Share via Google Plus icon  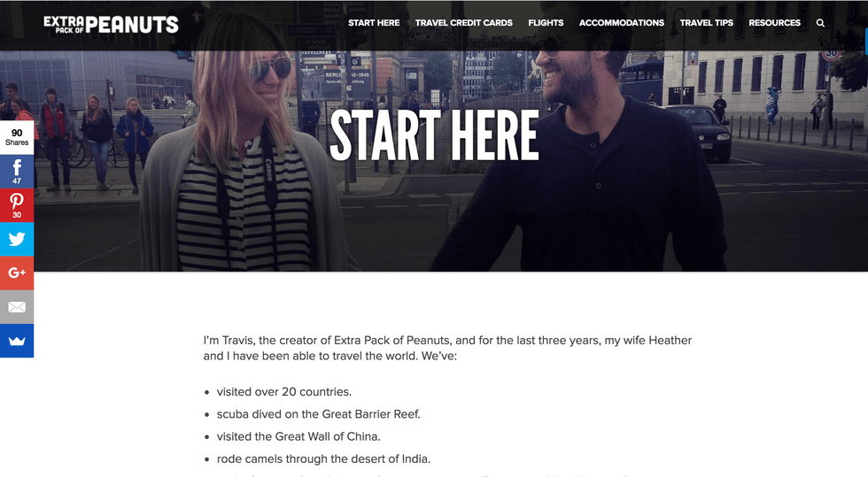(17, 273)
